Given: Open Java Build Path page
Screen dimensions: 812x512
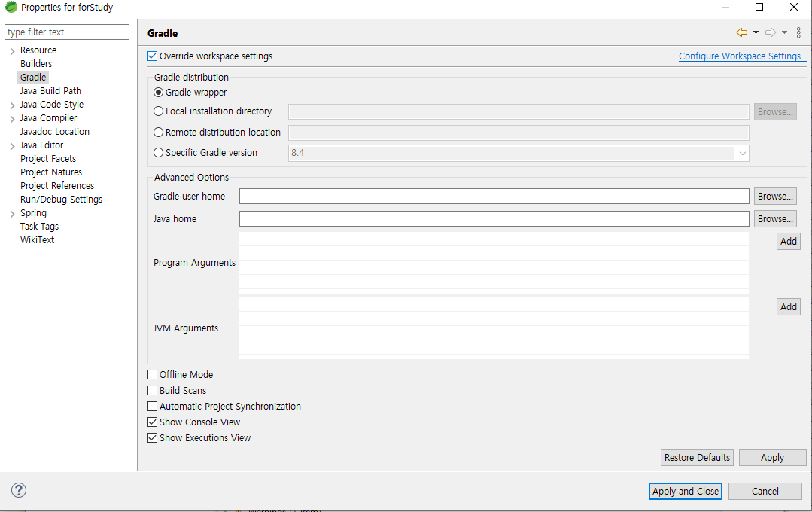Looking at the screenshot, I should click(50, 90).
